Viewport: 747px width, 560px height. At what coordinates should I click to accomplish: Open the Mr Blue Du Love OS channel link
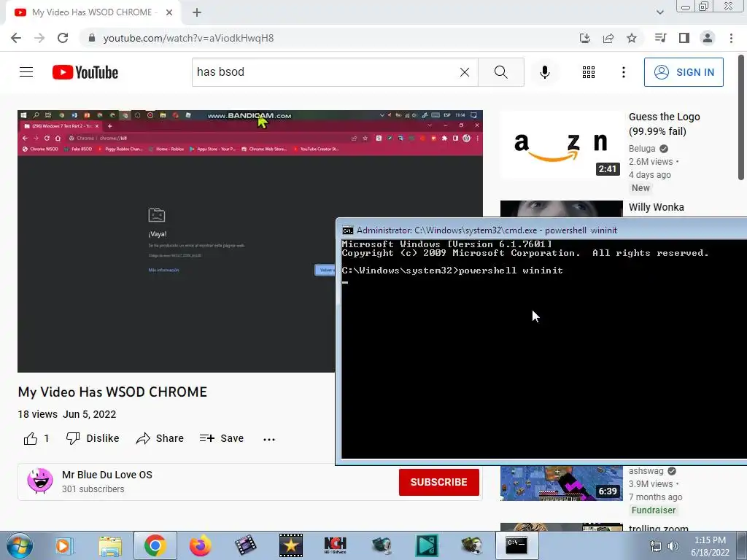[107, 475]
